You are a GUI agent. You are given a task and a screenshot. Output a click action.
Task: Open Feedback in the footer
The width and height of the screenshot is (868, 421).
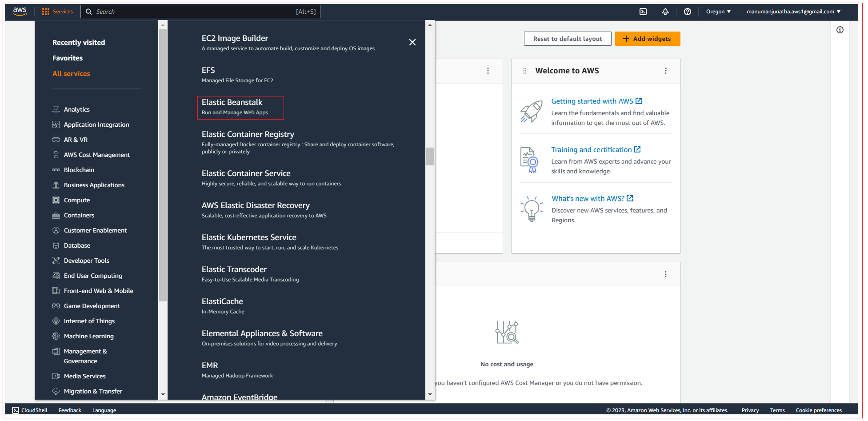coord(70,410)
